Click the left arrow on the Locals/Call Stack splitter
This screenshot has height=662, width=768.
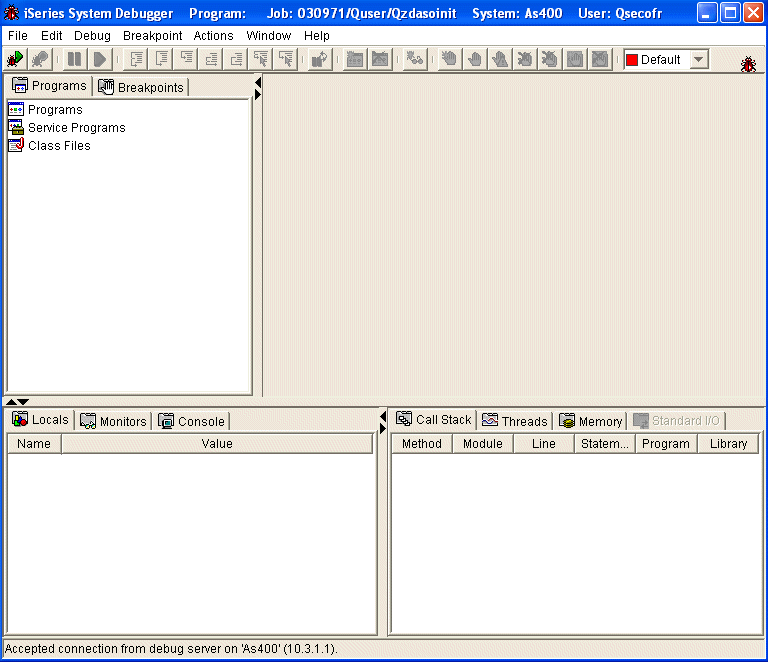(383, 417)
